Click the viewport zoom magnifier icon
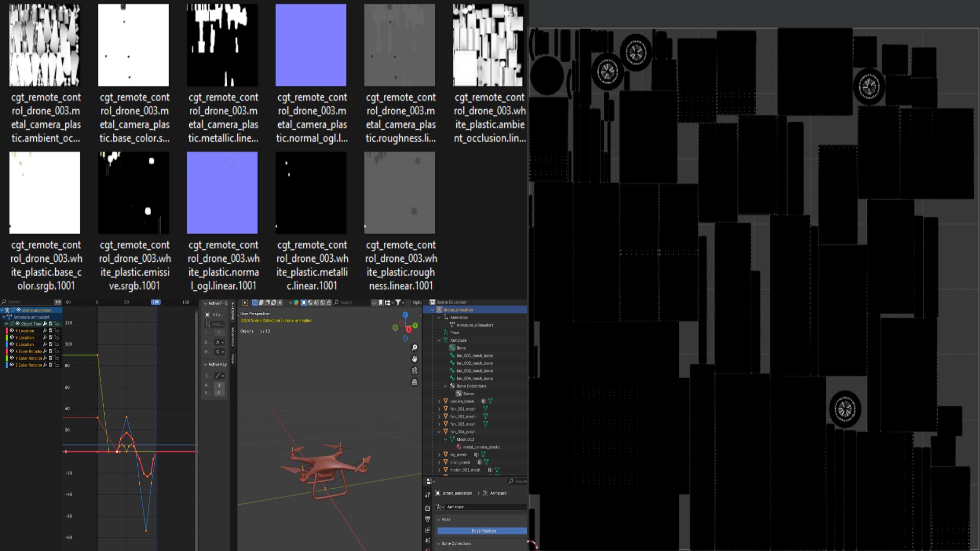This screenshot has width=980, height=551. (414, 347)
